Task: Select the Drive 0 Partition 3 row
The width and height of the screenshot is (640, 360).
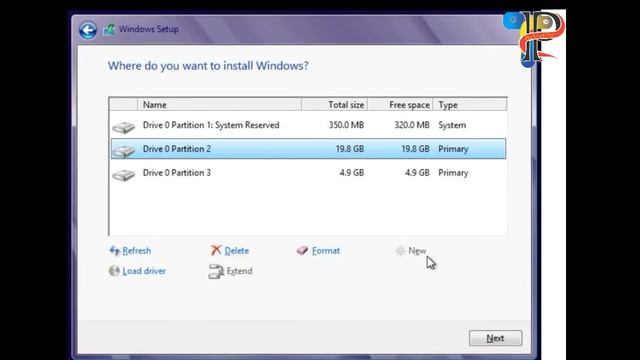Action: [308, 173]
